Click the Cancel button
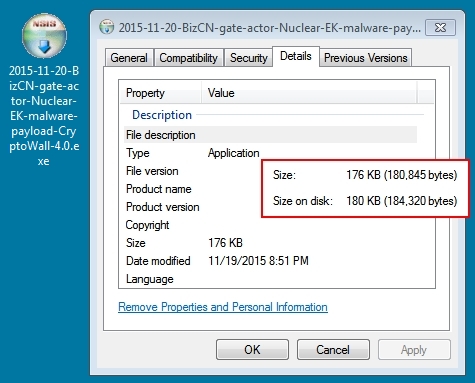Screen dimensions: 475x383 [333, 350]
